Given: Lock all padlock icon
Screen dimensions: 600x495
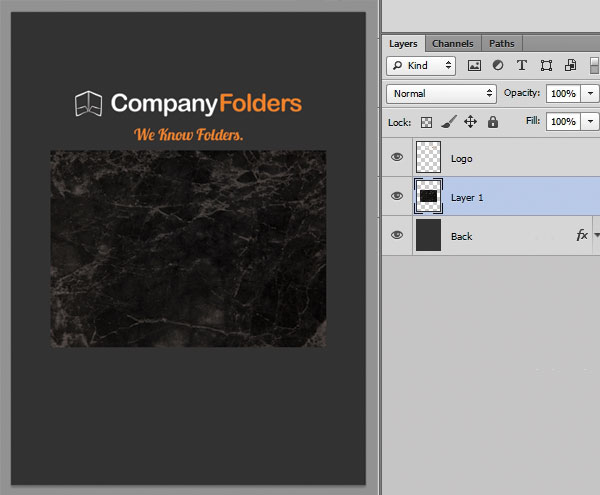Looking at the screenshot, I should [493, 122].
